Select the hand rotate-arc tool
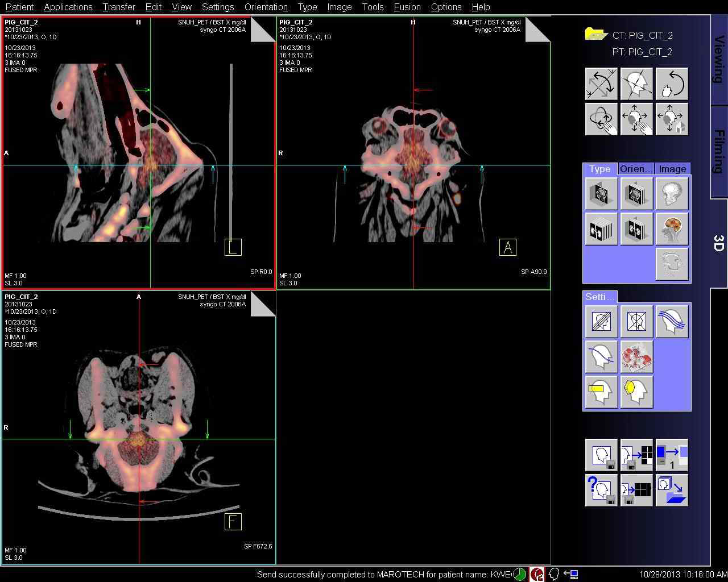Screen dimensions: 728x582 [x=672, y=84]
